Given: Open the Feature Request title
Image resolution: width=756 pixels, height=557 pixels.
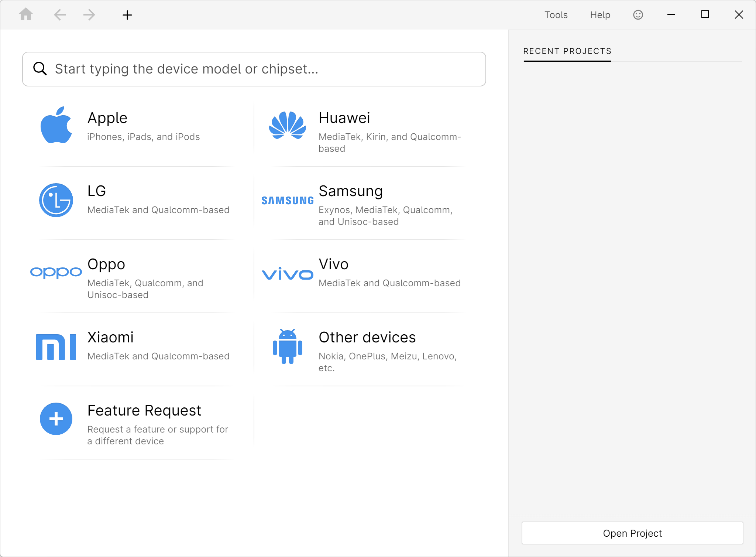Looking at the screenshot, I should (x=144, y=410).
